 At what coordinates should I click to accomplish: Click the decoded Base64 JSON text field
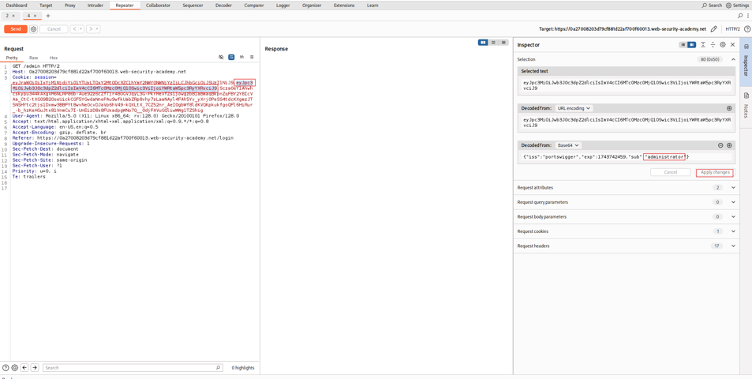pyautogui.click(x=626, y=157)
